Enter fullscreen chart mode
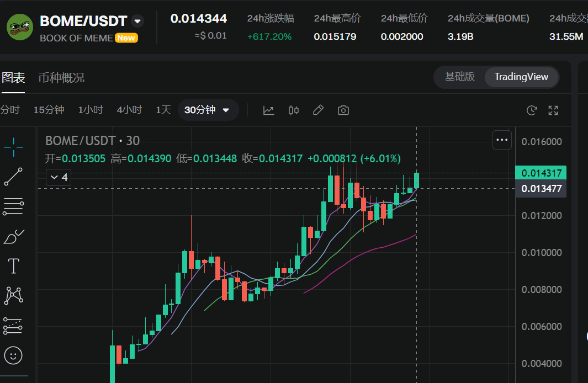The image size is (588, 383). coord(553,110)
